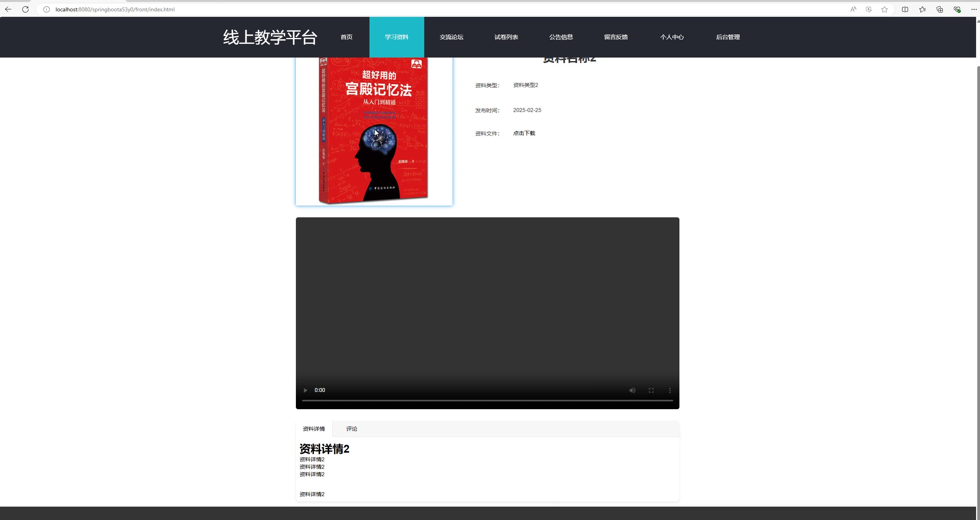Open video player more-options menu

pos(670,390)
